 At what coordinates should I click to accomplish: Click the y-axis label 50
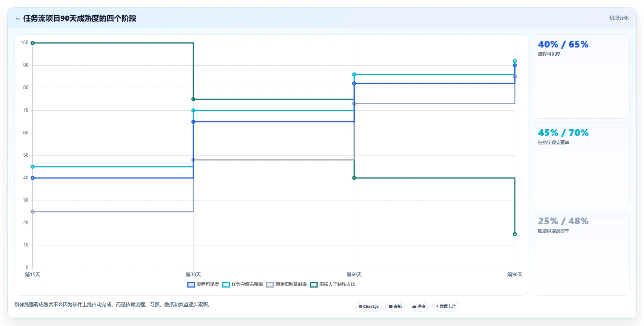tap(26, 155)
